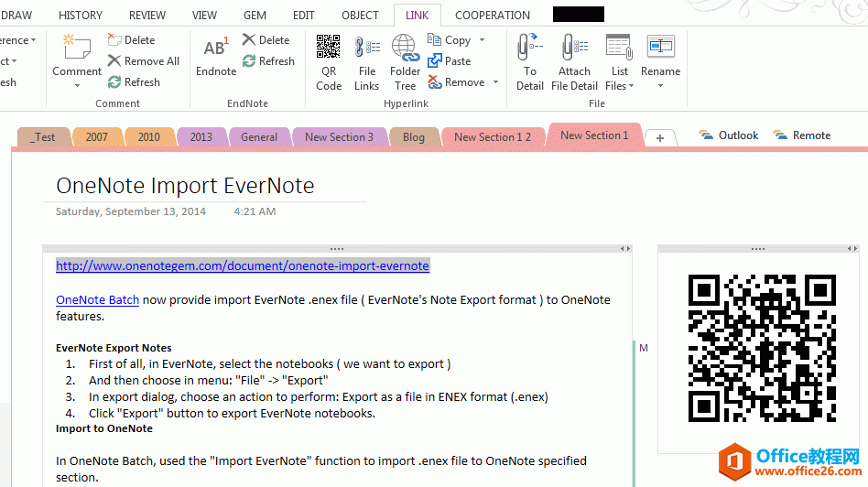This screenshot has height=487, width=868.
Task: Expand the Comment dropdown
Action: click(x=77, y=85)
